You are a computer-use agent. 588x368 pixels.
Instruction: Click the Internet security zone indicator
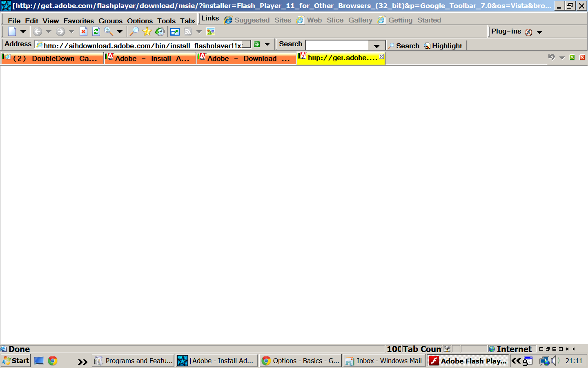[510, 349]
